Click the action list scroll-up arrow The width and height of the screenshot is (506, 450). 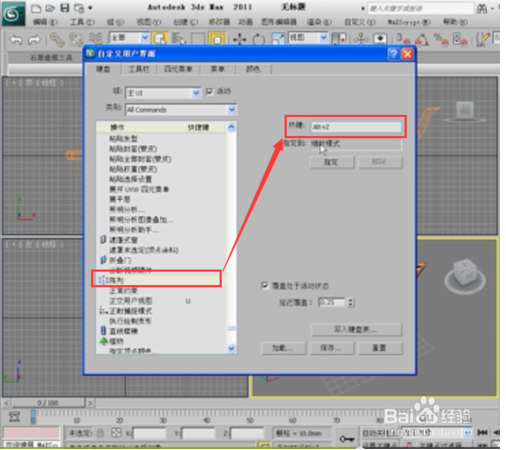coord(231,127)
